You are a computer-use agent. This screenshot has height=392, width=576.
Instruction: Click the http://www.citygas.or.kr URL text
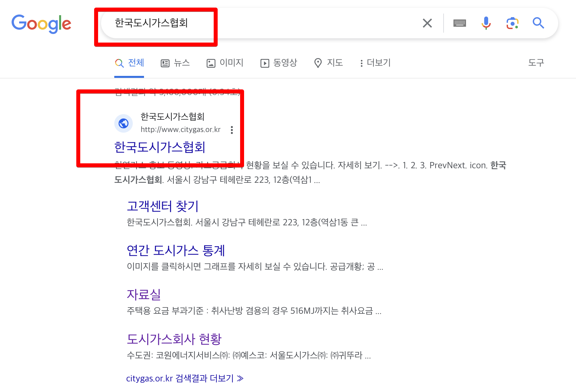181,130
